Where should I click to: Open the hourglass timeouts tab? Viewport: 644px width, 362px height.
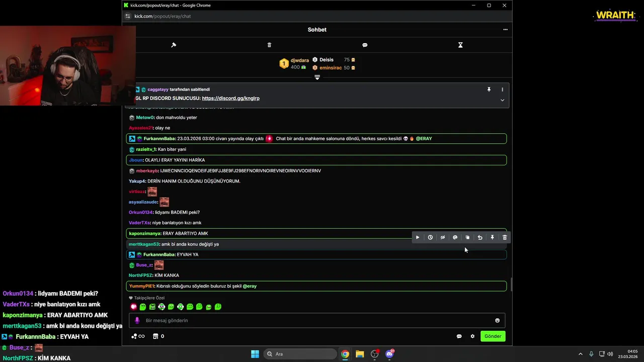pos(460,45)
